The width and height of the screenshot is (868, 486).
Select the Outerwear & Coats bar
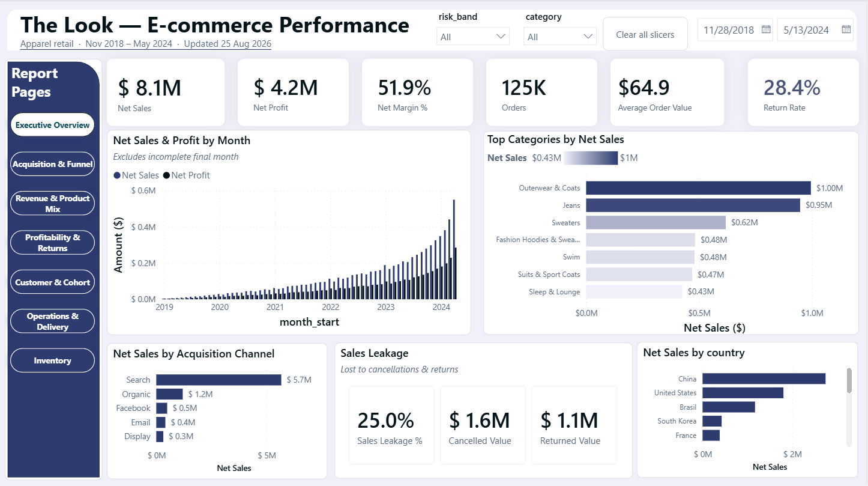[698, 188]
